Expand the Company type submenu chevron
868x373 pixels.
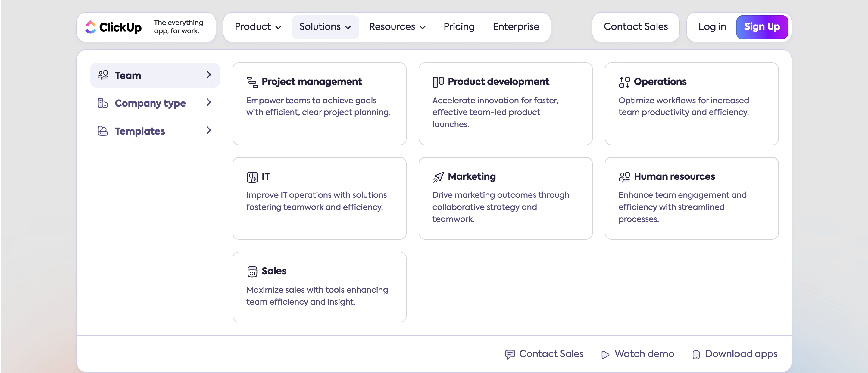(209, 103)
